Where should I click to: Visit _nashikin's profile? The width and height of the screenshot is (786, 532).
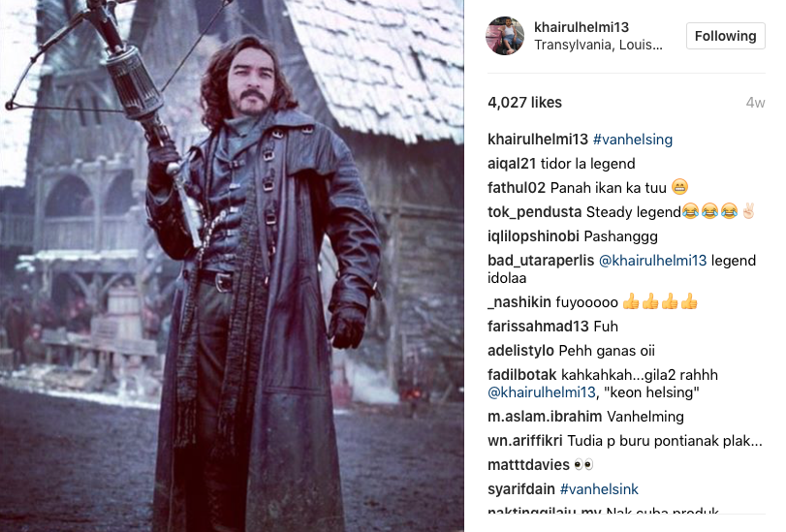[519, 302]
